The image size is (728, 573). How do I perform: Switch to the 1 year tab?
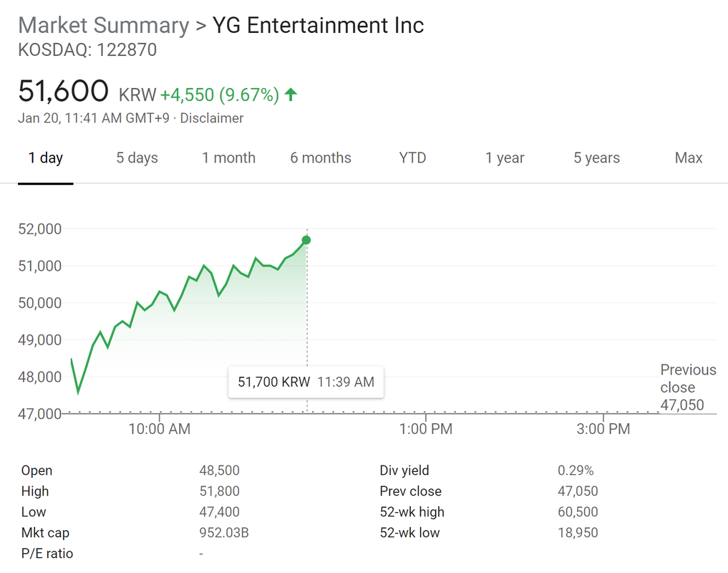(x=505, y=158)
